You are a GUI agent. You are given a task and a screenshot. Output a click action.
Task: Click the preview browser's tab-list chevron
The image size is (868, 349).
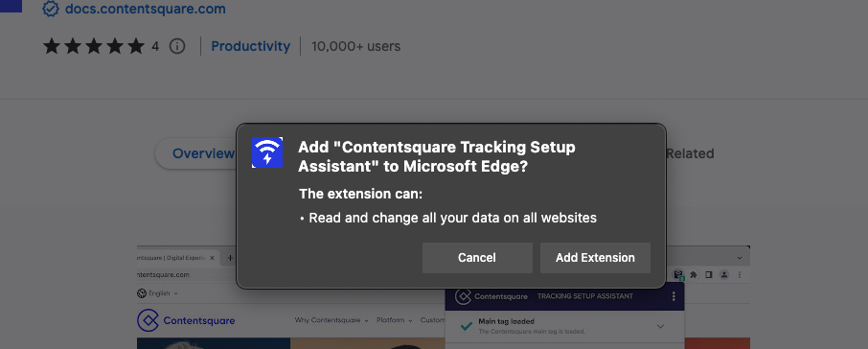[740, 258]
